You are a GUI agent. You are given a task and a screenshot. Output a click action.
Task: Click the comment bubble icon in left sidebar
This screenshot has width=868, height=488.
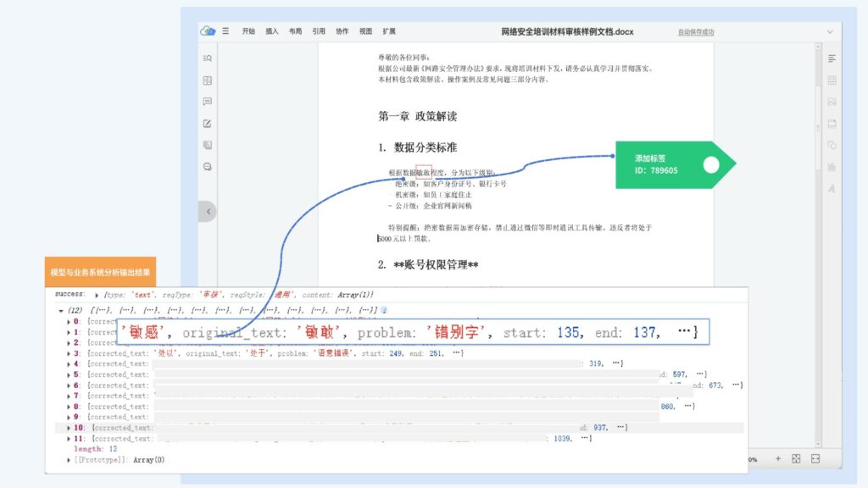(x=207, y=102)
